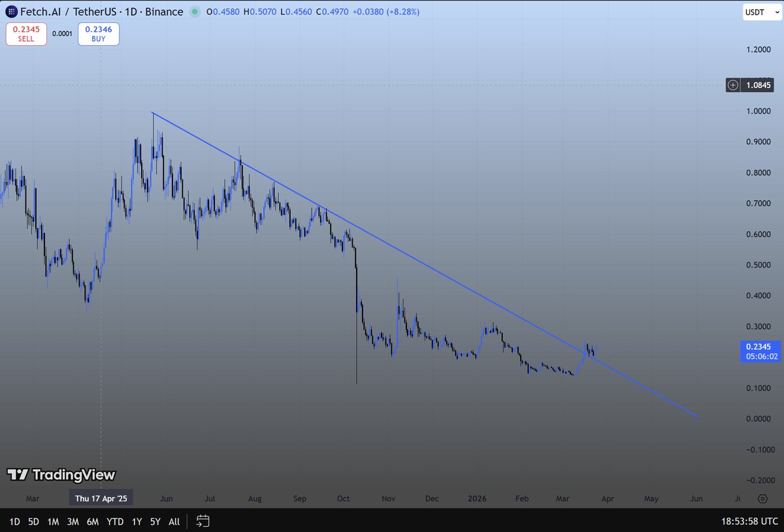Select the blue descending trendline
This screenshot has height=532, width=784.
425,264
